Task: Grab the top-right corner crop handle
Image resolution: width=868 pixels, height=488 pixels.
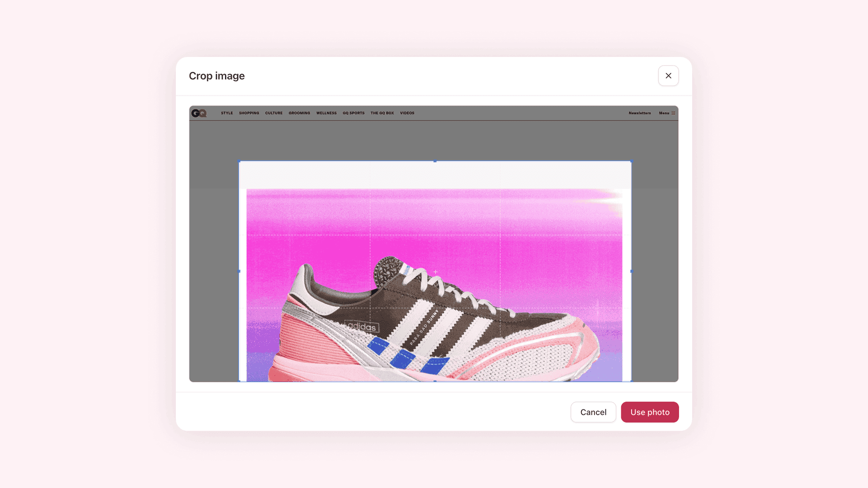Action: (631, 161)
